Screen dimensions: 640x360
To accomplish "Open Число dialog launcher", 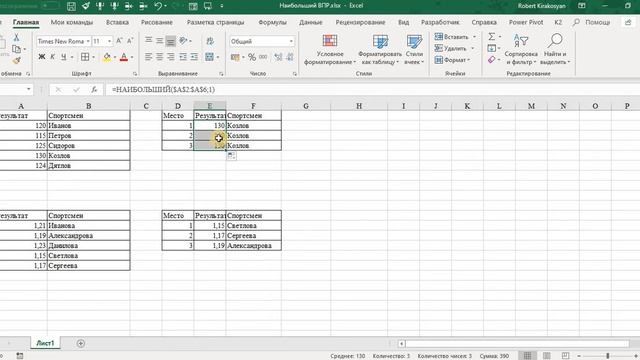I will 294,74.
